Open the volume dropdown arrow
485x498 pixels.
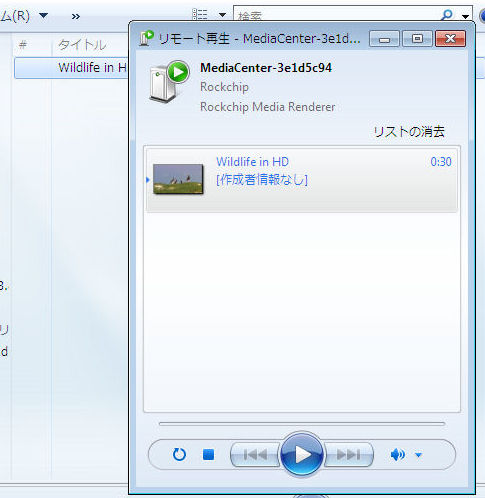tap(418, 455)
